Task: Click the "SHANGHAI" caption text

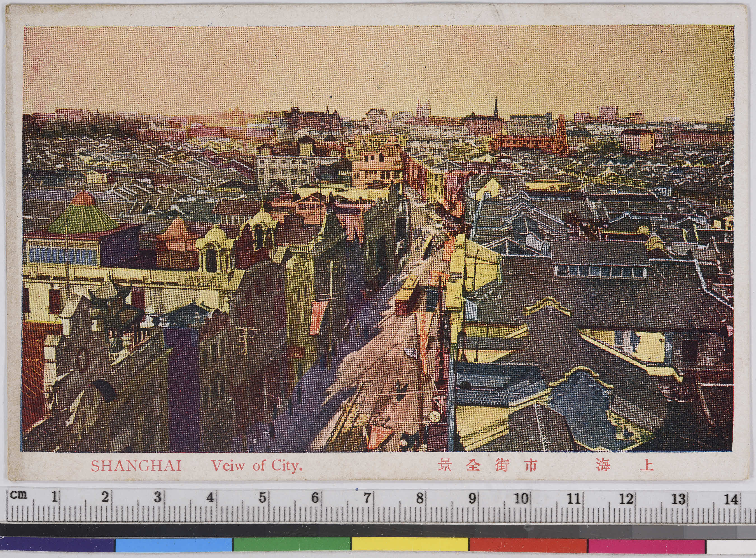Action: point(136,466)
